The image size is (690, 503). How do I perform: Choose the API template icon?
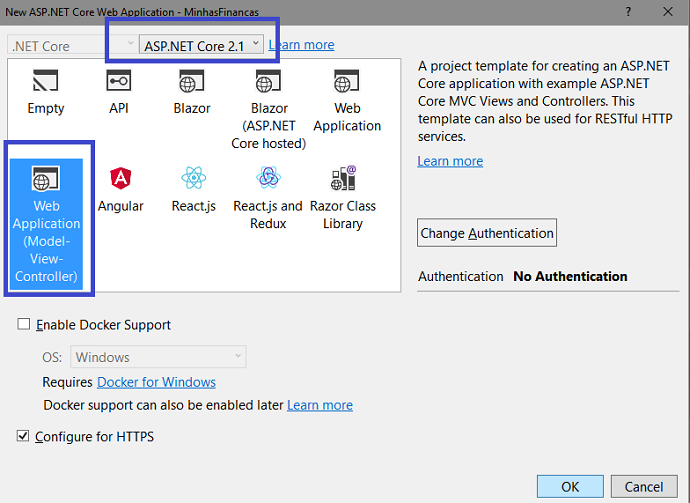coord(119,81)
